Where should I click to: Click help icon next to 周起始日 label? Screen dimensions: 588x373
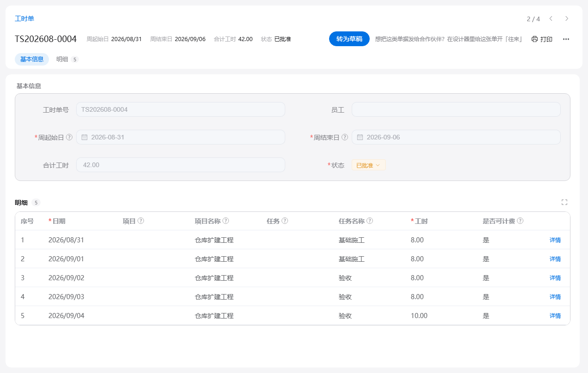(x=69, y=137)
